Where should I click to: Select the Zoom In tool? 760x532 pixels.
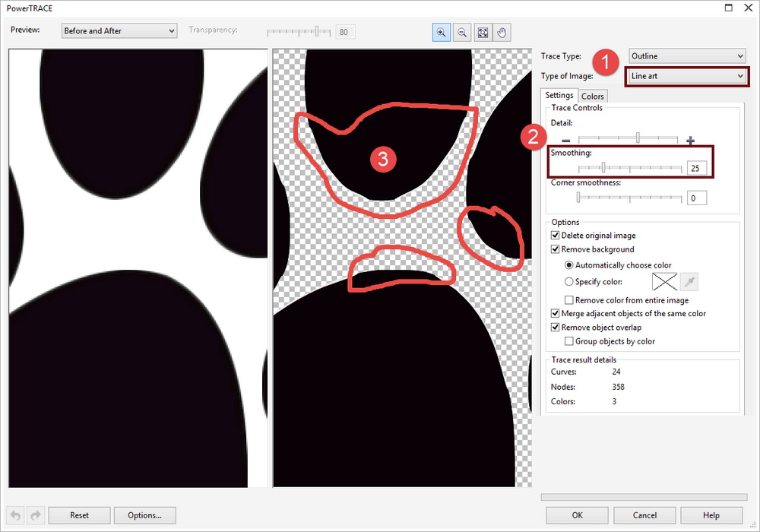coord(441,33)
